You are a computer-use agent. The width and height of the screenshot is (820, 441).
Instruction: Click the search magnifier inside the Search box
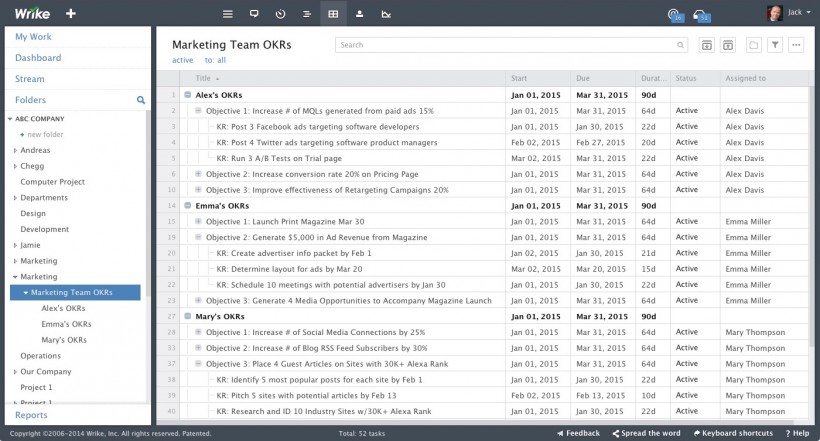tap(680, 45)
